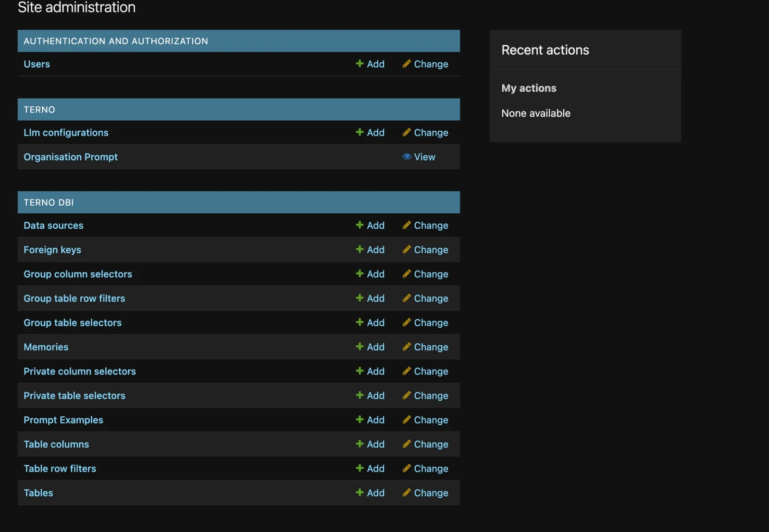
Task: Open the Group table row filters link
Action: point(74,298)
